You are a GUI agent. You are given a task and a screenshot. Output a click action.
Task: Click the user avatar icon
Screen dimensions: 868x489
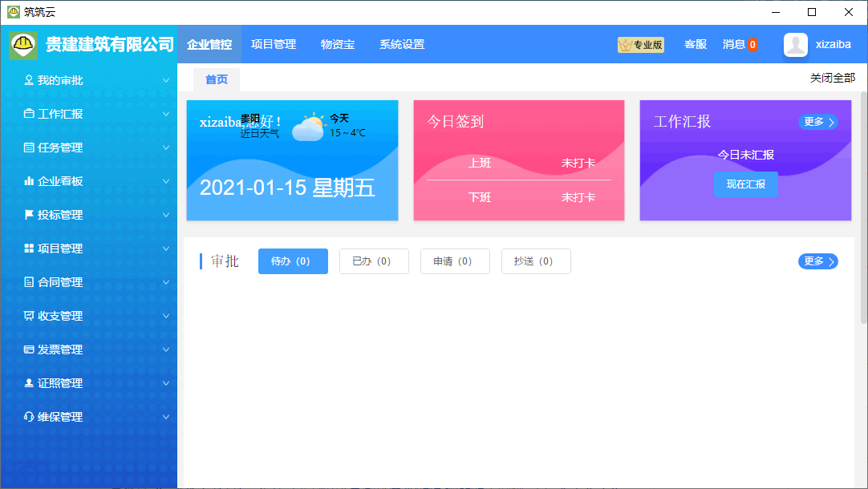[796, 45]
